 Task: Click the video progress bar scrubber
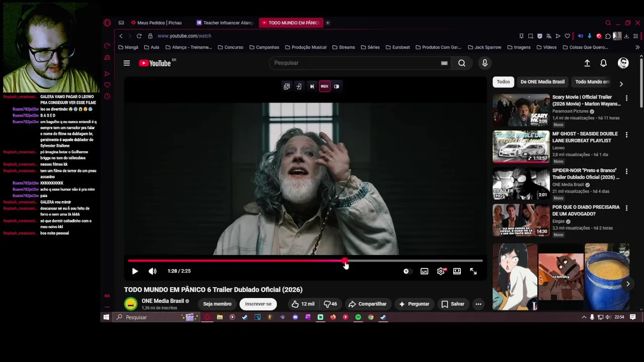[345, 261]
